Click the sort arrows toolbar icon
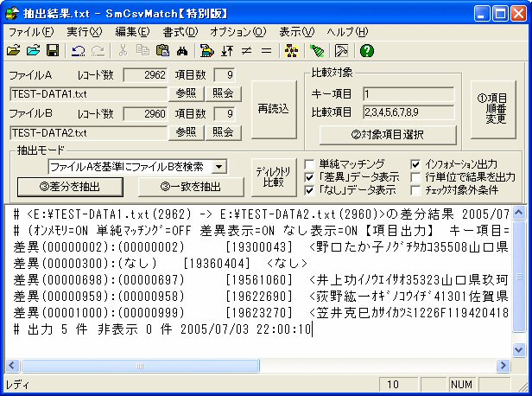532x396 pixels. (x=226, y=51)
